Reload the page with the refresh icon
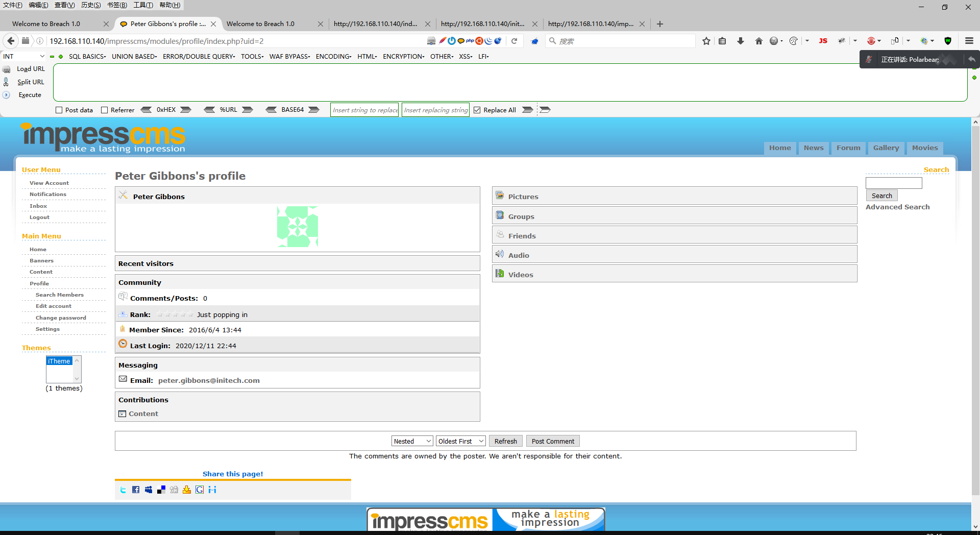 (514, 41)
